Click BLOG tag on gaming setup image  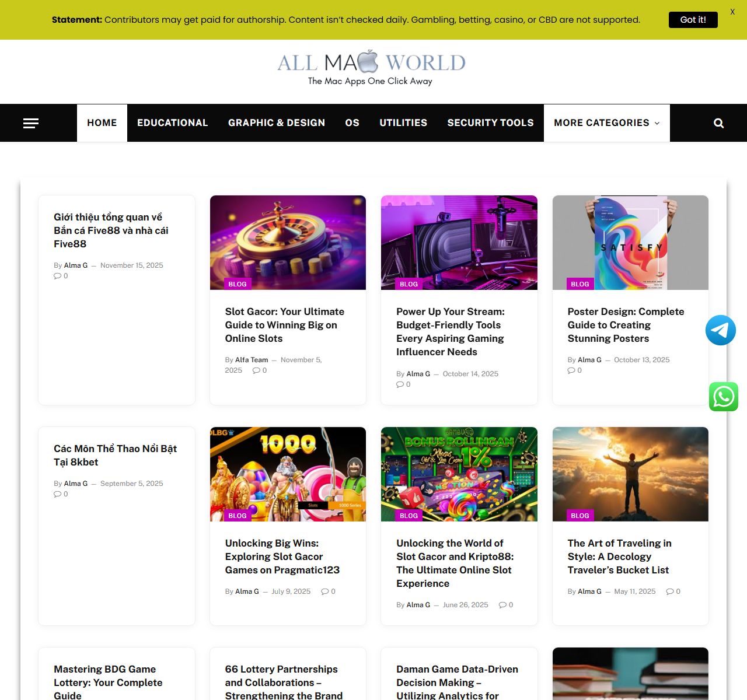click(409, 284)
